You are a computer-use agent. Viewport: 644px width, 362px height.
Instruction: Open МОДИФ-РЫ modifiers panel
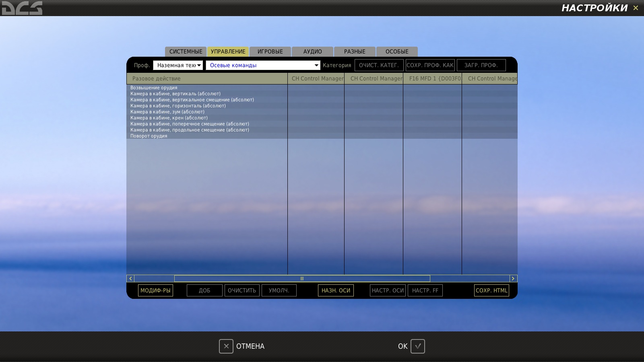click(155, 290)
